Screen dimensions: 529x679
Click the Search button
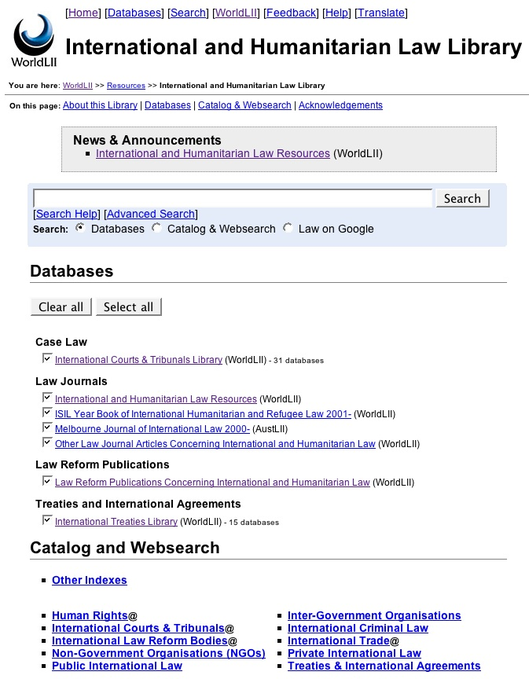(x=462, y=198)
